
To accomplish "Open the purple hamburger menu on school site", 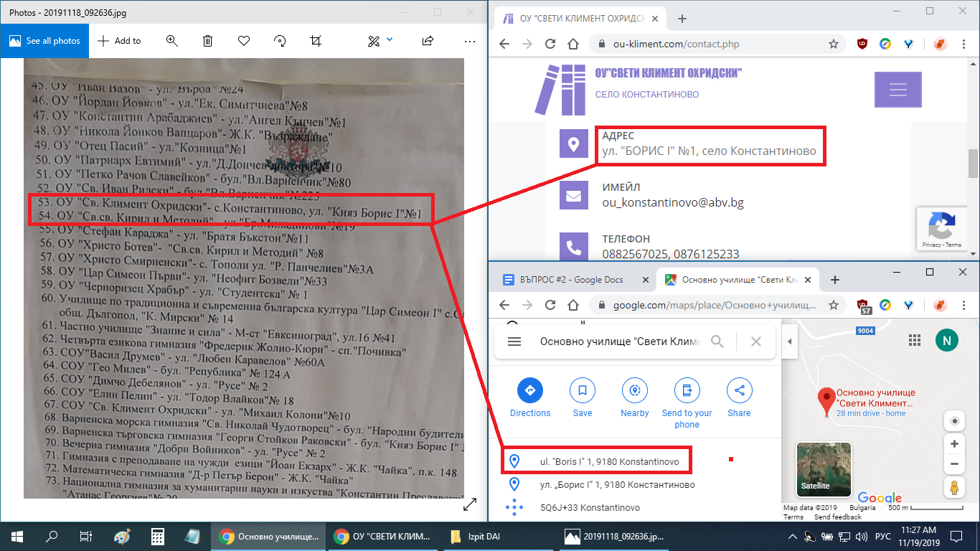I will (898, 90).
